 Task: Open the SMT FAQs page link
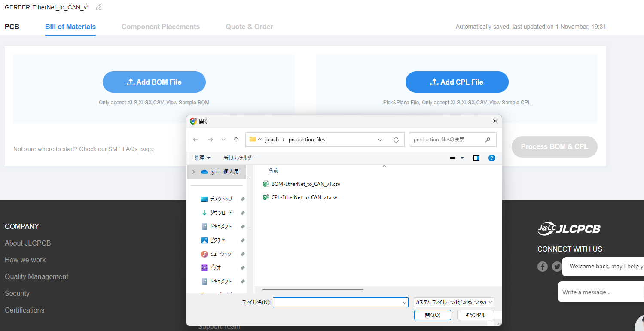click(131, 149)
